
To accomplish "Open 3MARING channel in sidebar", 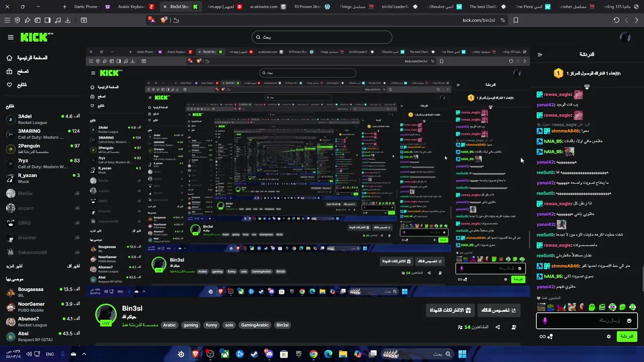I will coord(43,134).
